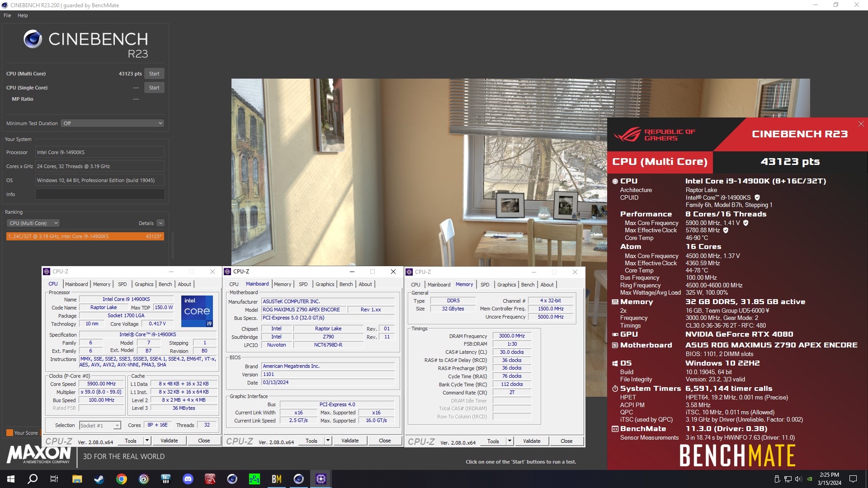This screenshot has width=868, height=488.
Task: Open the volume speaker tray icon
Action: click(x=798, y=479)
